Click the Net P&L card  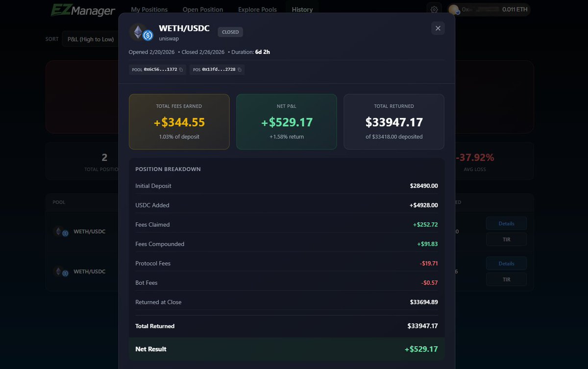287,122
